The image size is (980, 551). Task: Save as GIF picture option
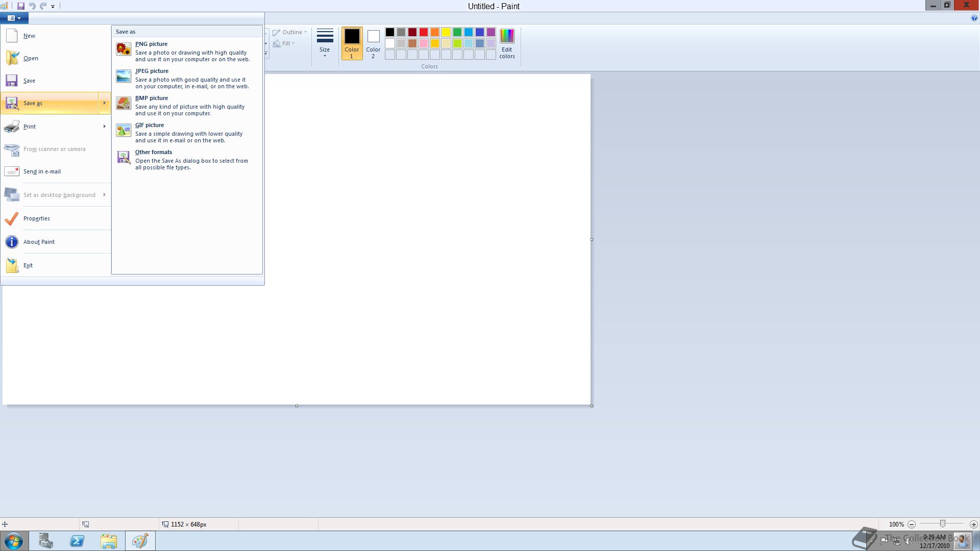pyautogui.click(x=187, y=133)
